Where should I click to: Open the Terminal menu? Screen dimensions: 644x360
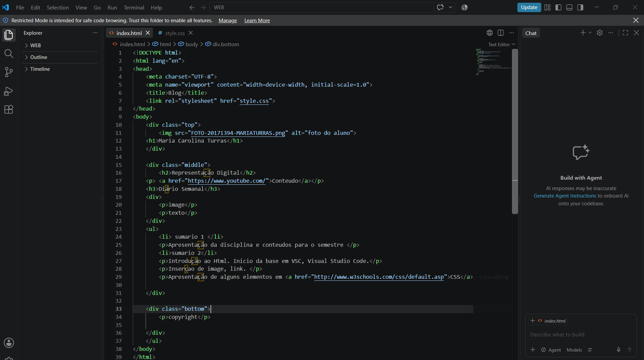point(134,7)
